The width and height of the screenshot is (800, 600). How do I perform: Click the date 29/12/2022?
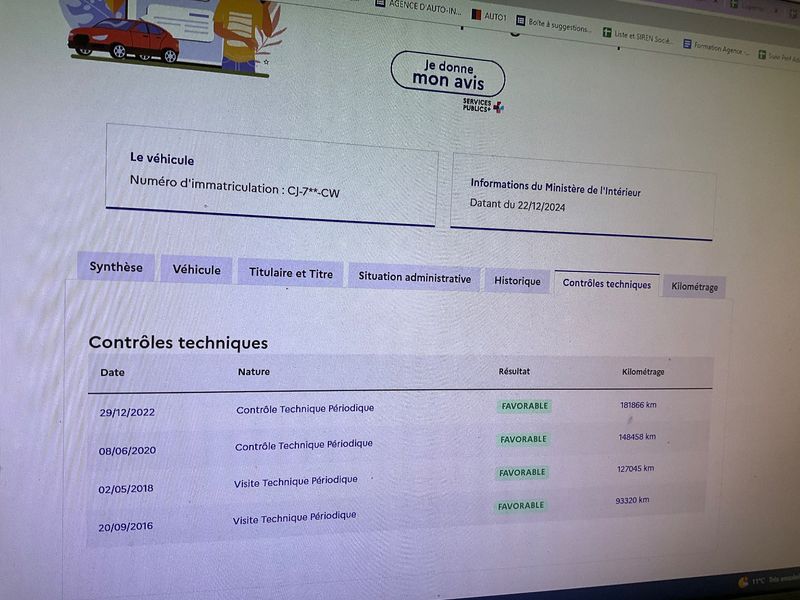tap(127, 412)
